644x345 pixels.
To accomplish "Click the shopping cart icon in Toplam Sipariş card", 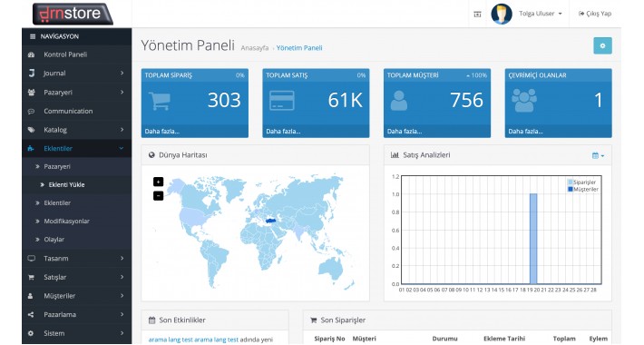I will pyautogui.click(x=160, y=101).
